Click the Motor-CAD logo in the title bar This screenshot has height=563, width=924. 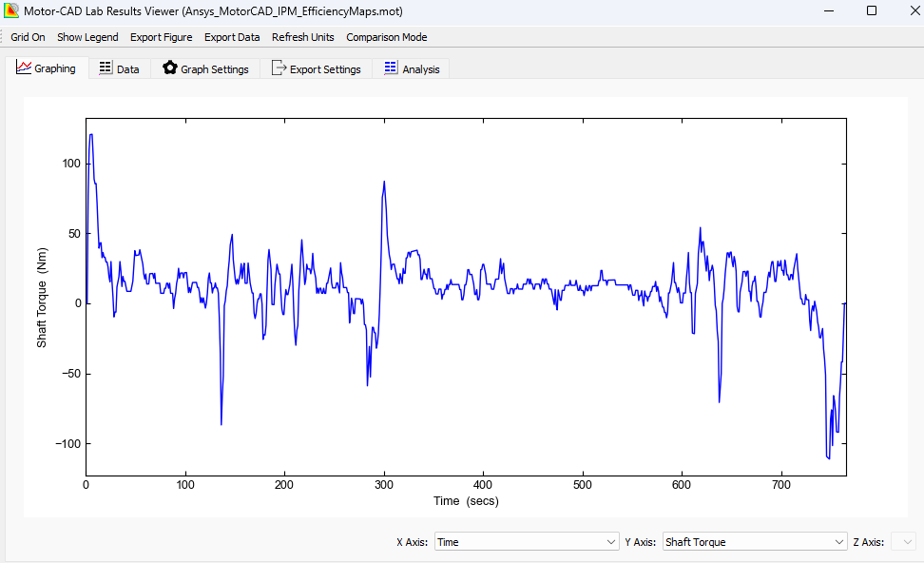(12, 11)
